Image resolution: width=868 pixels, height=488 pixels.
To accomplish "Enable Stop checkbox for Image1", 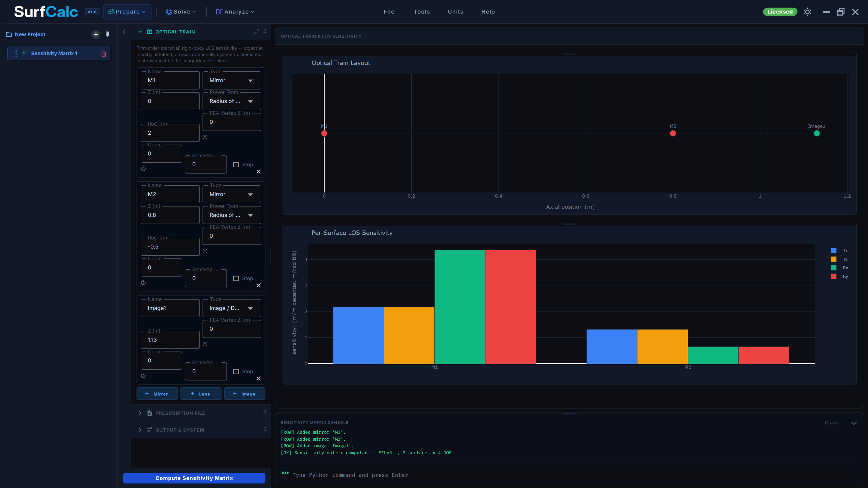I will [236, 371].
